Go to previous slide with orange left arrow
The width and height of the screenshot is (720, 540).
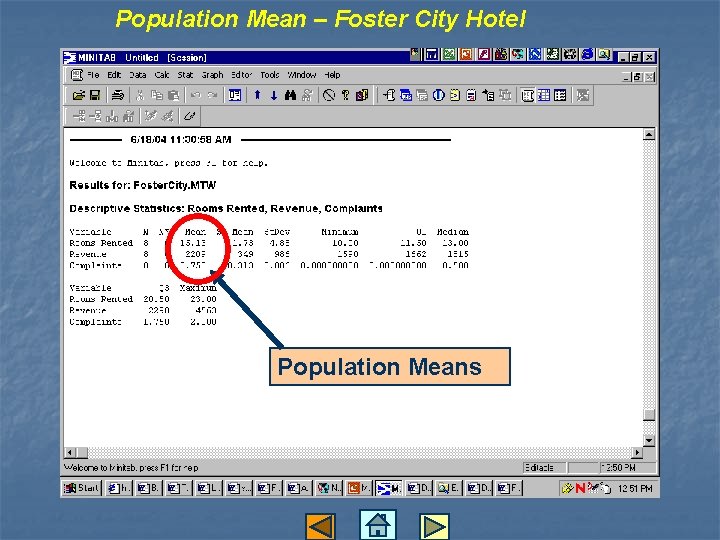pos(320,526)
